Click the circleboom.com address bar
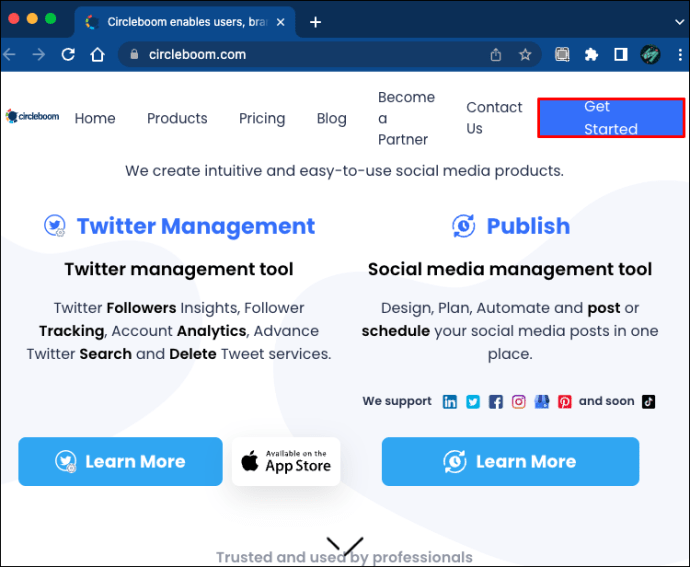This screenshot has width=690, height=567. (x=300, y=55)
